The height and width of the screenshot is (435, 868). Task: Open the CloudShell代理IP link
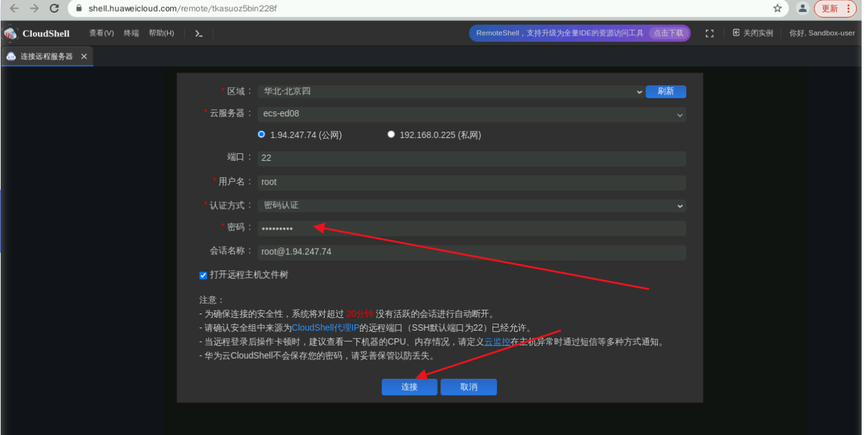325,328
